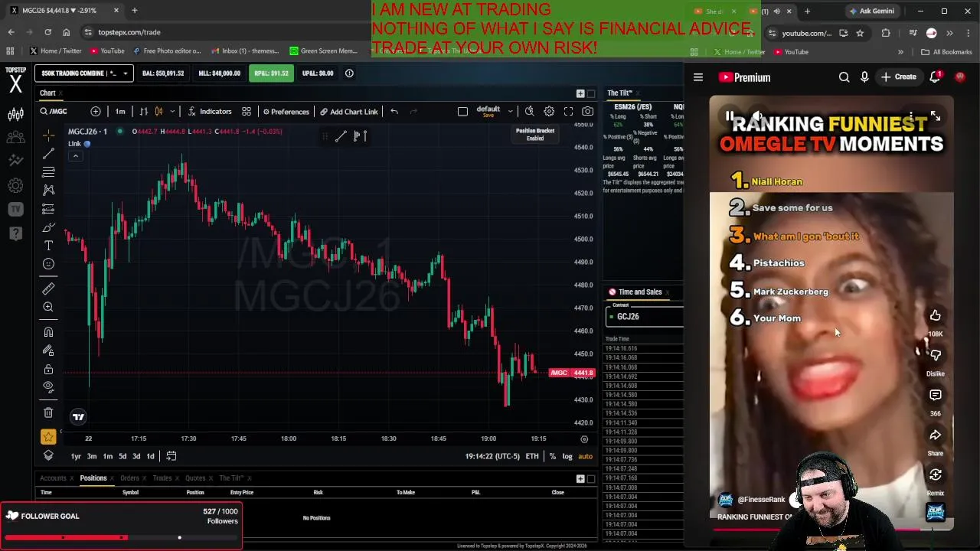Open the emoji icons tool
The height and width of the screenshot is (551, 980).
tap(48, 264)
